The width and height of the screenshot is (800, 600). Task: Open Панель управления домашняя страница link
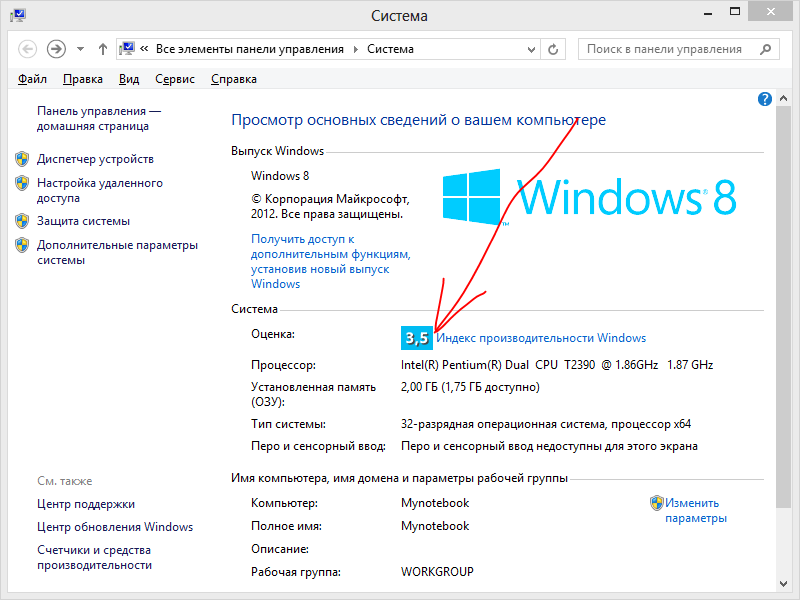tap(98, 118)
